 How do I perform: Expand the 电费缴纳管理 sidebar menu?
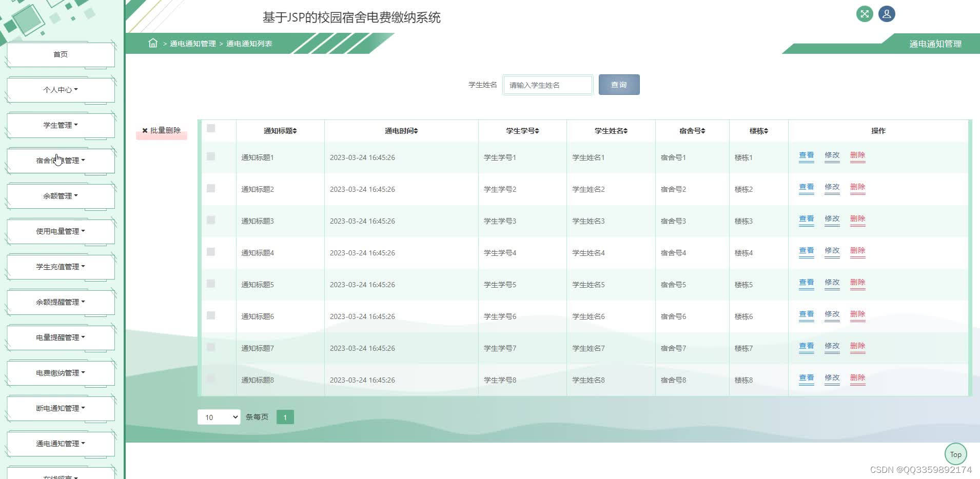(61, 373)
